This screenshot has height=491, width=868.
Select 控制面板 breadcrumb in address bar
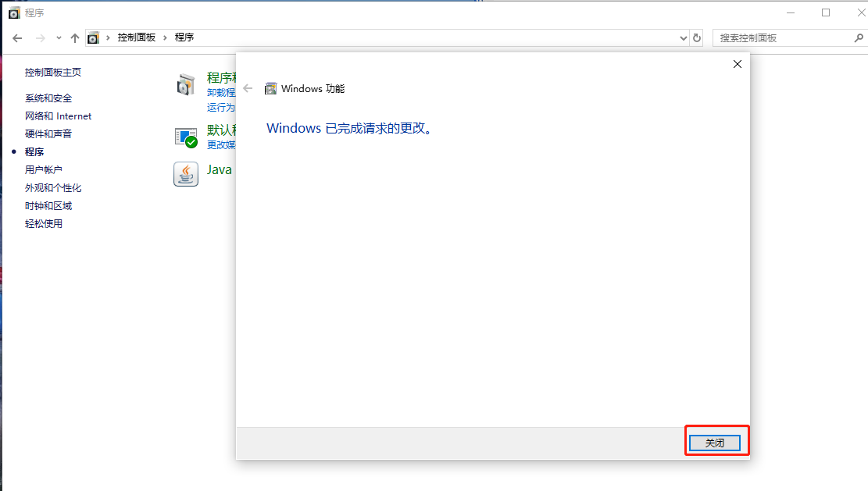(x=136, y=37)
